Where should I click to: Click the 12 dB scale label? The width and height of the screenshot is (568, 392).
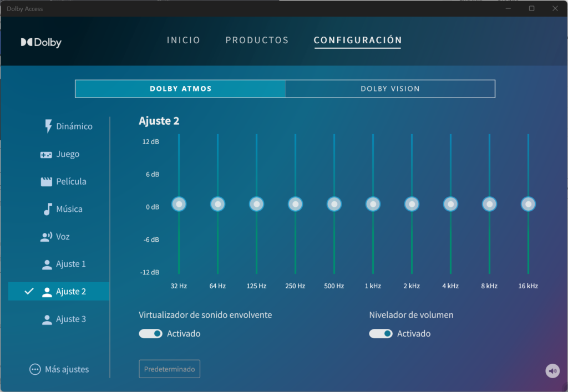(151, 141)
